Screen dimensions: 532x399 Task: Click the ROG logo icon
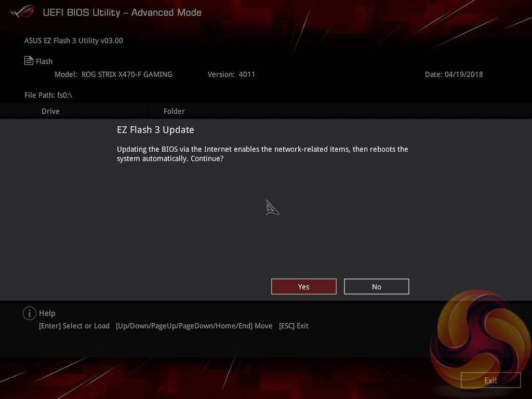coord(22,12)
